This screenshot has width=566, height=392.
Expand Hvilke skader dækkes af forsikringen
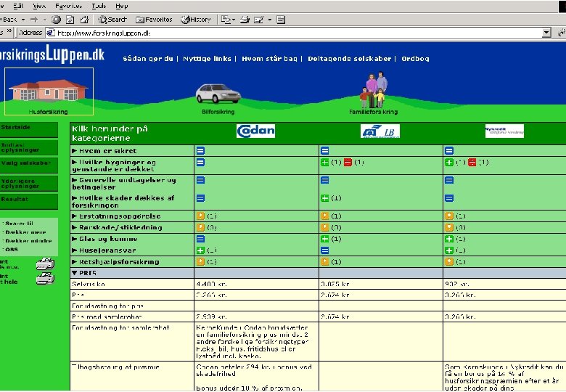[123, 201]
